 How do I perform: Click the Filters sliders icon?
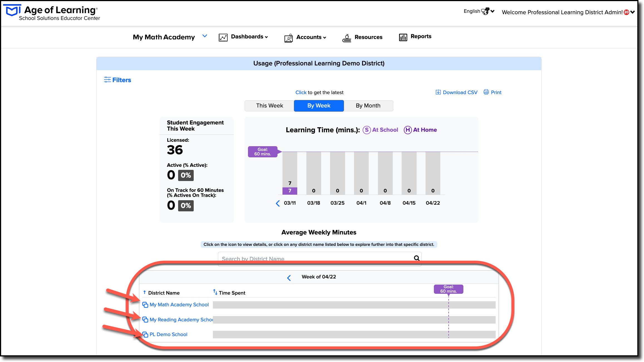107,80
